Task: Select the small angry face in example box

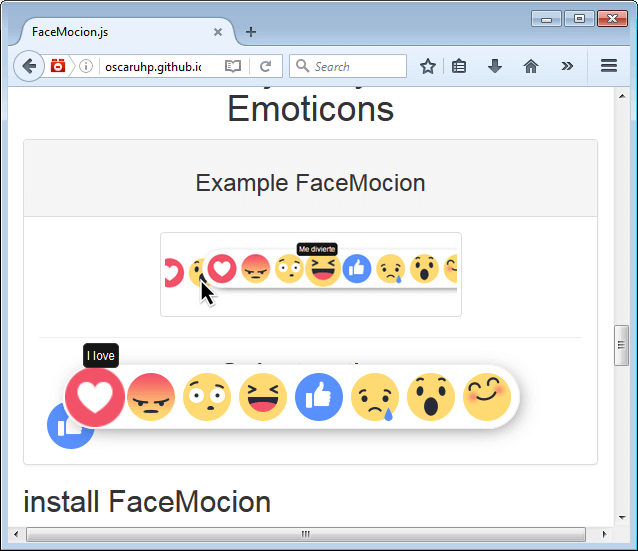Action: 256,269
